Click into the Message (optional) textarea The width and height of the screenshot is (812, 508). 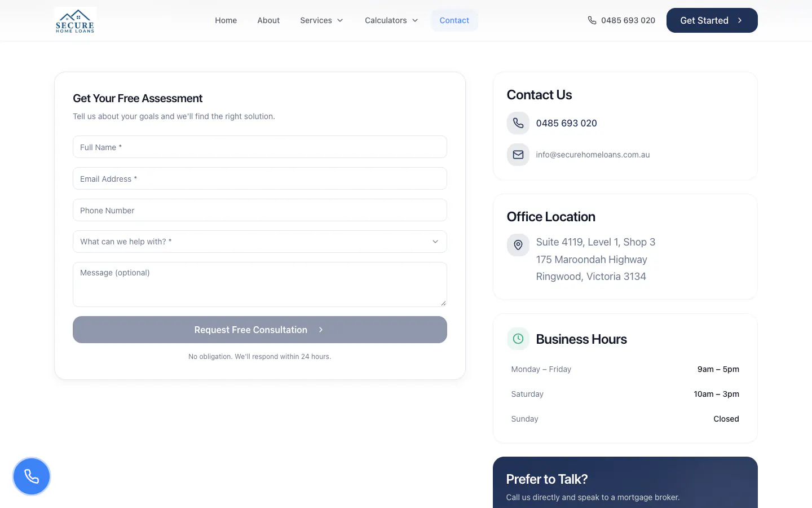click(x=260, y=284)
